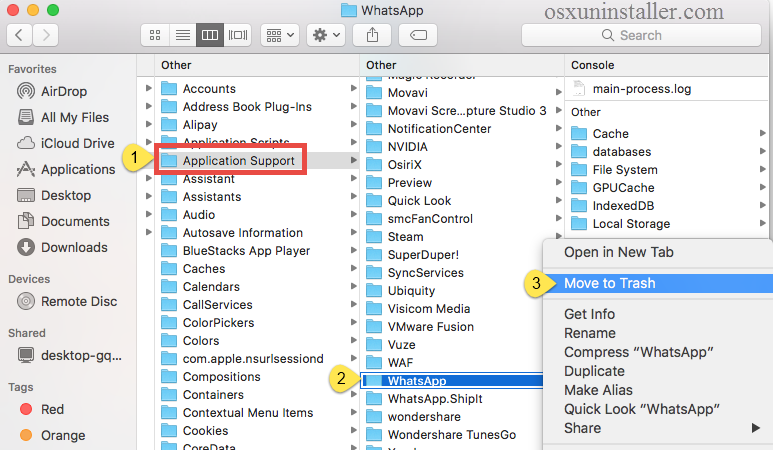Open the gear Action menu
This screenshot has height=450, width=773.
[x=326, y=35]
